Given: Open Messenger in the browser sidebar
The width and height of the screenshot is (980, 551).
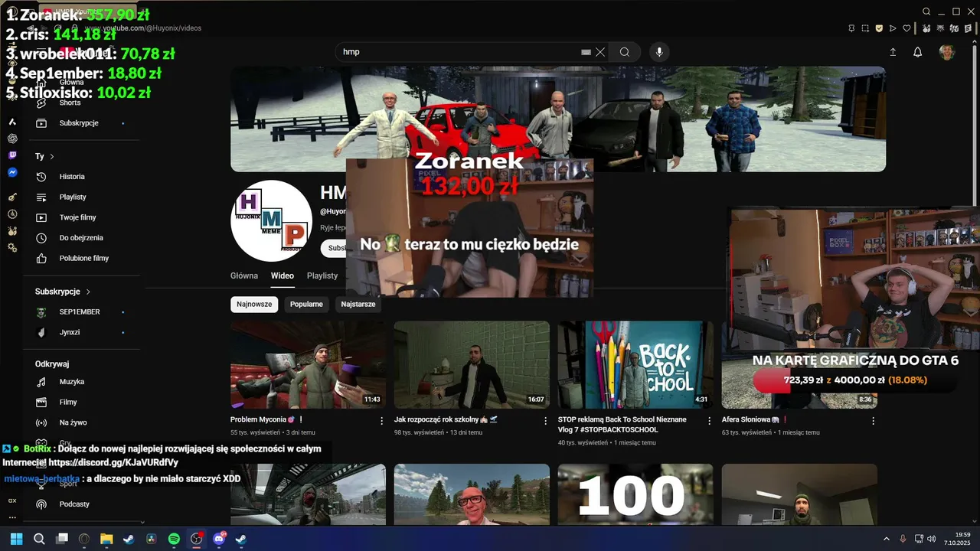Looking at the screenshot, I should tap(12, 173).
